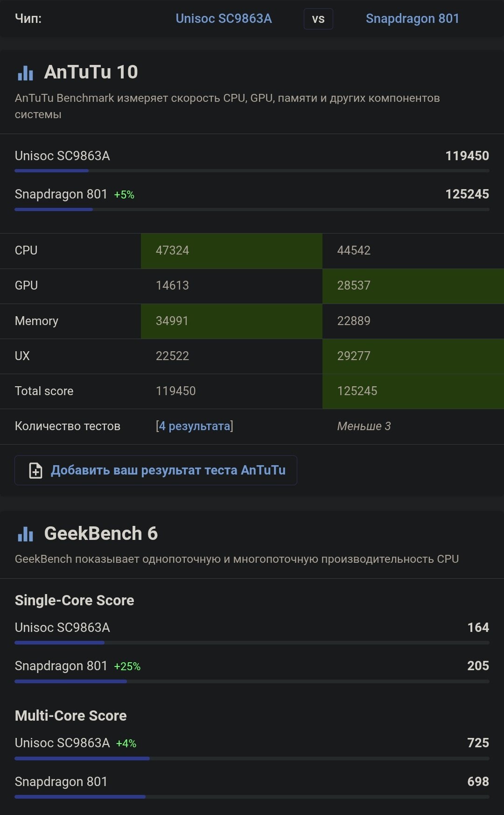504x815 pixels.
Task: Click the Unisoc SC9863A AnTuTu score bar
Action: [52, 171]
